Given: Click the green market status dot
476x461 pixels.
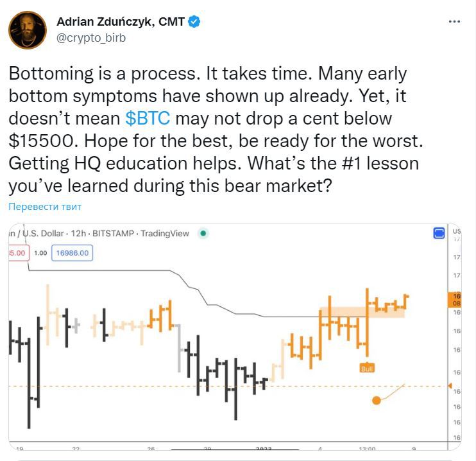Looking at the screenshot, I should (203, 234).
